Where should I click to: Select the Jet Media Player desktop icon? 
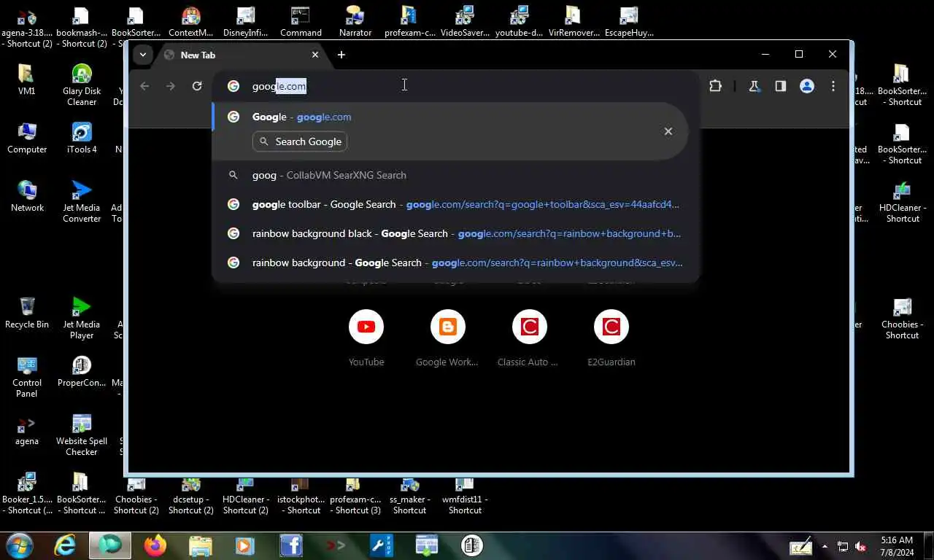[82, 318]
